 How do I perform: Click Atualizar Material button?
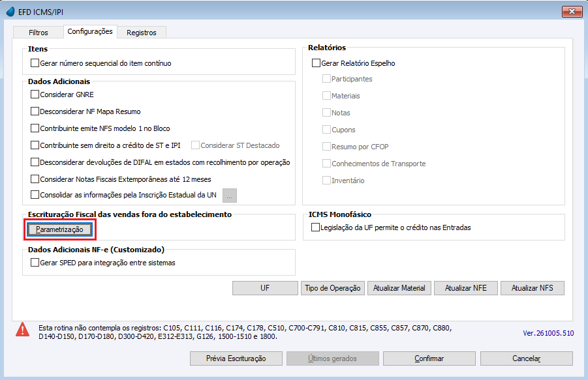(399, 288)
